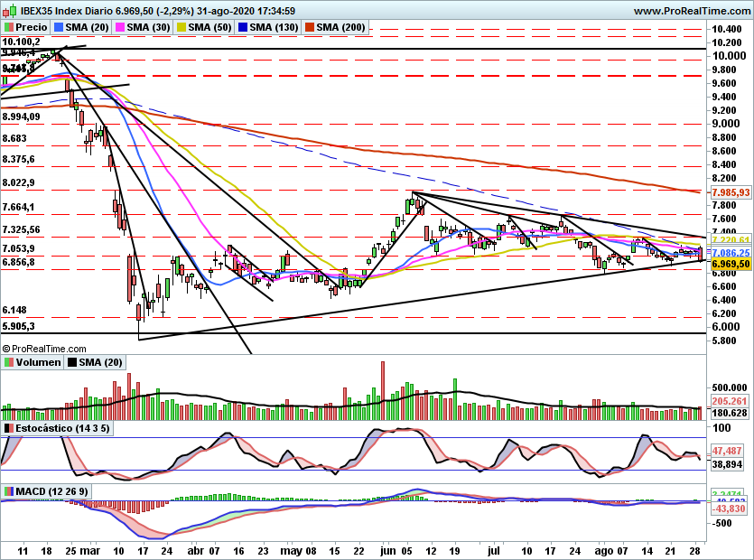This screenshot has width=754, height=560.
Task: Open the www.ProRealTime.com link
Action: pos(693,11)
